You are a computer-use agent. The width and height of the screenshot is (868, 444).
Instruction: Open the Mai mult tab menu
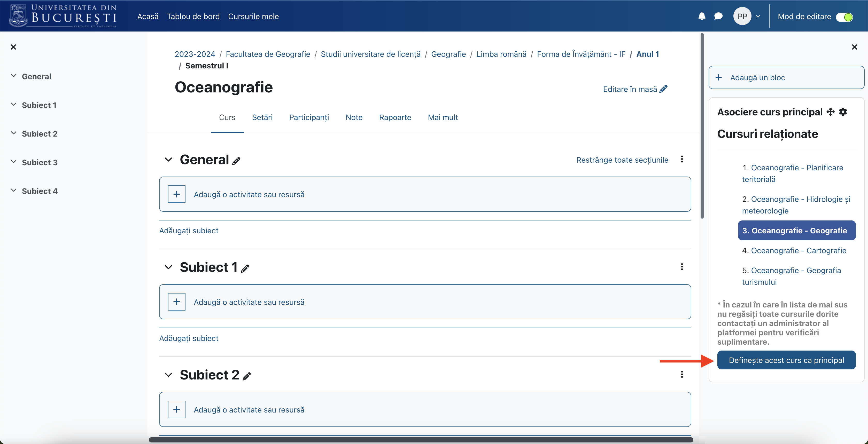(x=443, y=117)
